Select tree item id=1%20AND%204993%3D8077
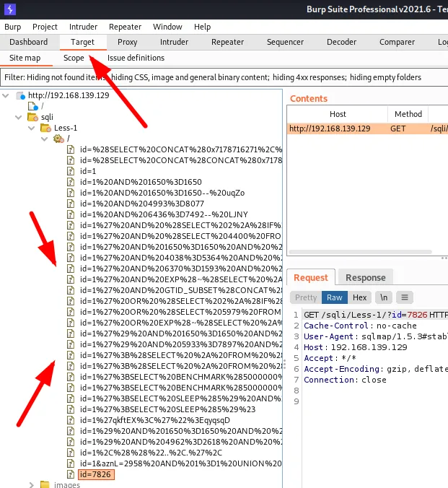 [x=142, y=204]
